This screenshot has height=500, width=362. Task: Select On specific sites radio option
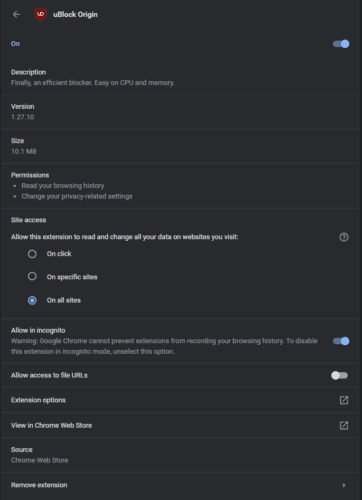(32, 276)
